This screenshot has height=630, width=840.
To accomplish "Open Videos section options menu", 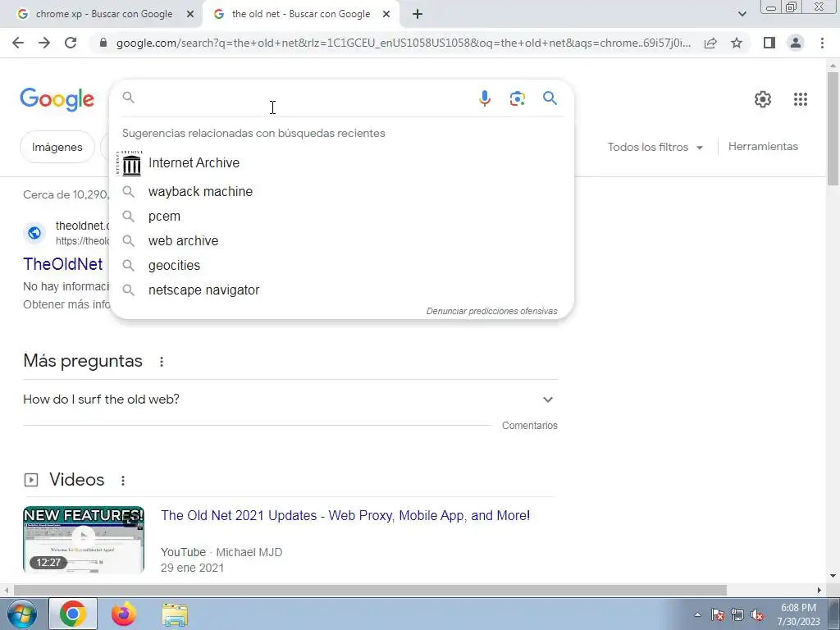I will [123, 481].
